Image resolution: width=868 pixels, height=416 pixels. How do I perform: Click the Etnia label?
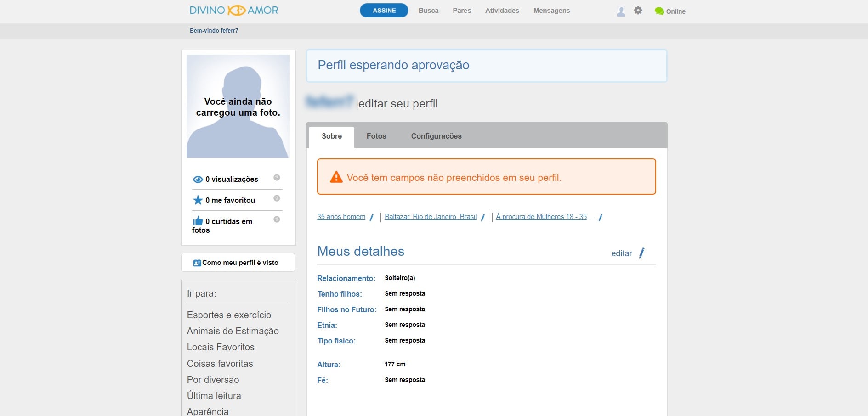[x=327, y=325]
